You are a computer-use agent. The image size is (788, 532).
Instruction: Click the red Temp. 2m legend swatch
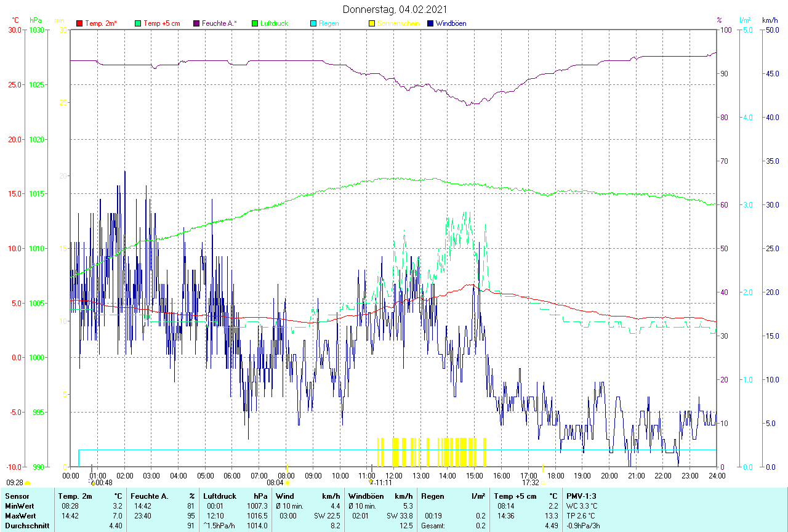coord(79,23)
